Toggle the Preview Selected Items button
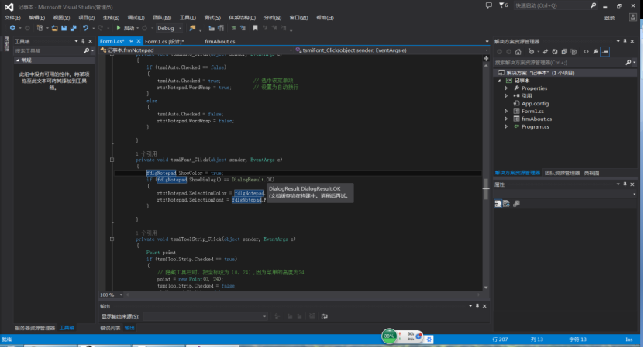 605,52
